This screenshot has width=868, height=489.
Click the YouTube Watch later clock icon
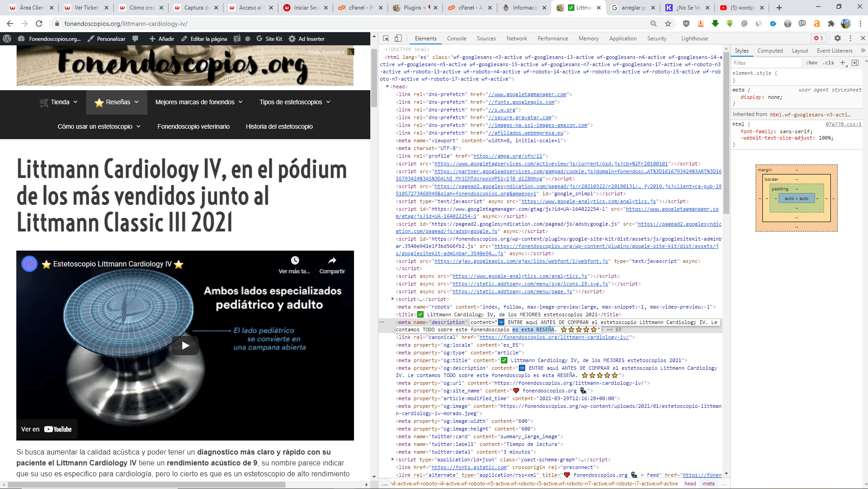tap(295, 260)
